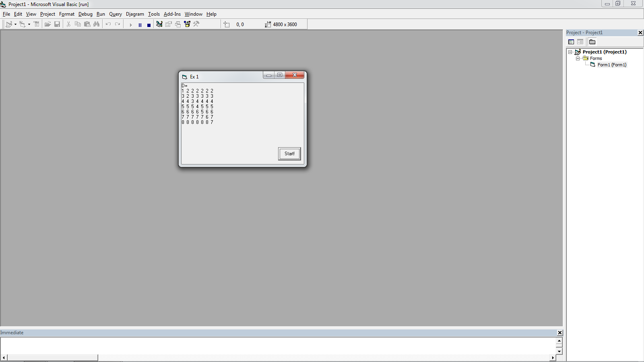Open the Project menu

(47, 14)
